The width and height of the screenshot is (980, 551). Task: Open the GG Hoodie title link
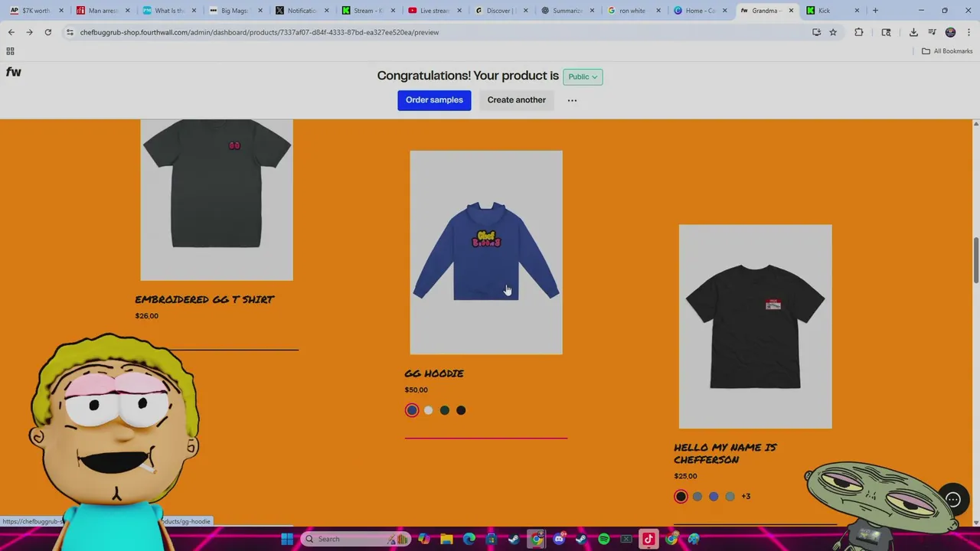(434, 373)
